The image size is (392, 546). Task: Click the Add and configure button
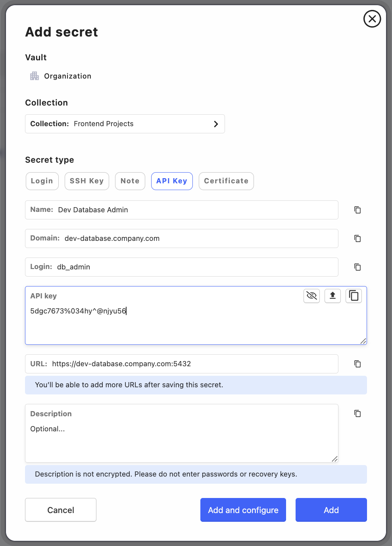pyautogui.click(x=243, y=510)
